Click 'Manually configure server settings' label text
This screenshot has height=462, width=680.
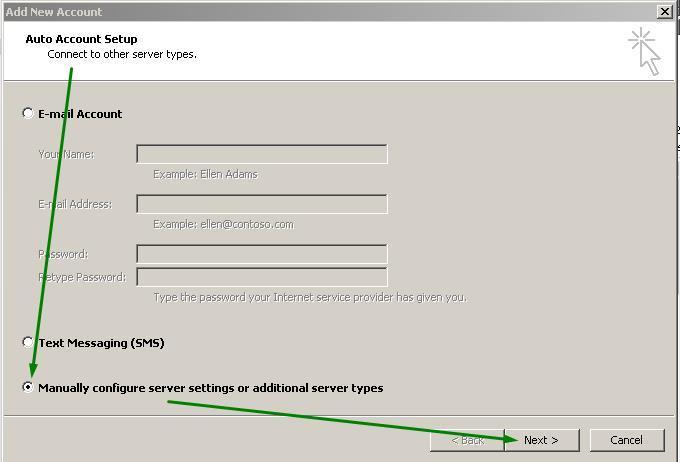pos(211,388)
